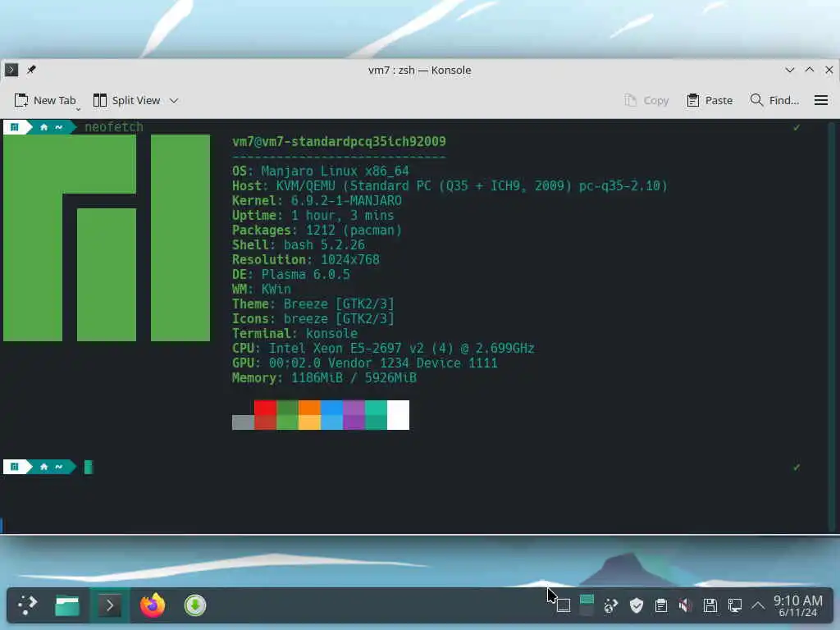Viewport: 840px width, 630px height.
Task: Click the 'Uptime: 1 hour, 3 mins' line
Action: 313,216
